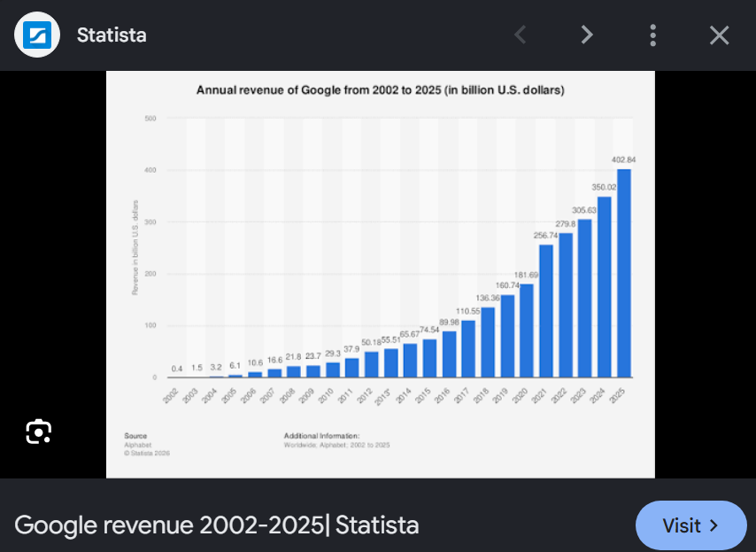The height and width of the screenshot is (552, 756).
Task: Click the 350.02 value label
Action: point(604,187)
